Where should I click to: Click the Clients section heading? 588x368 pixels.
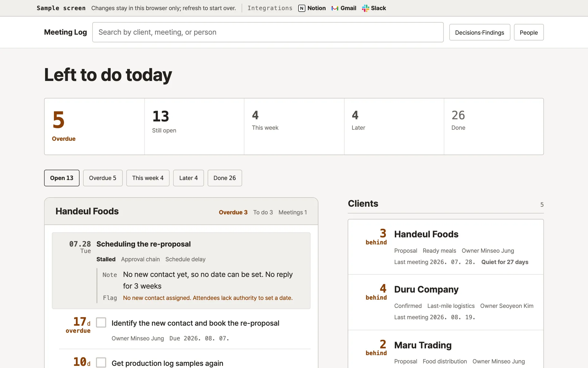[x=363, y=204]
